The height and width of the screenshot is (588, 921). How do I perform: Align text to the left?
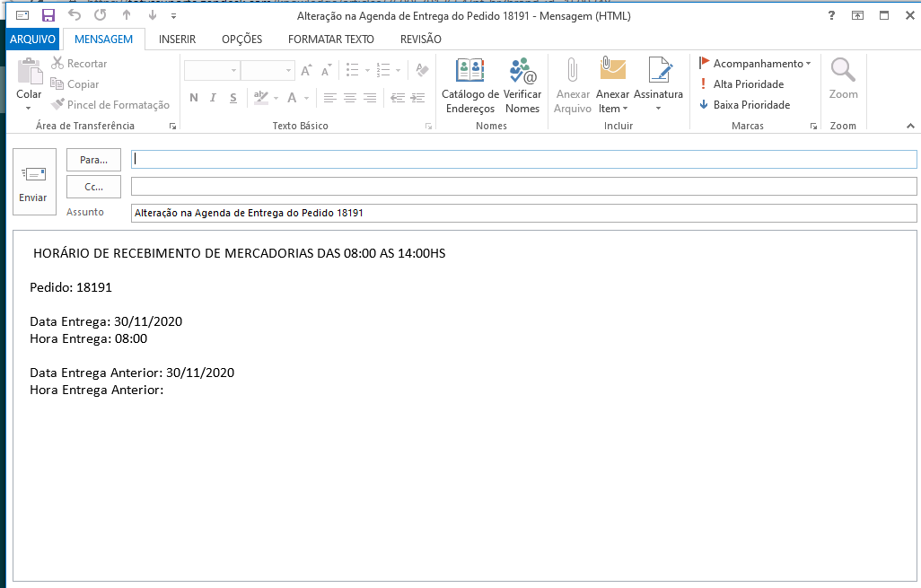330,98
